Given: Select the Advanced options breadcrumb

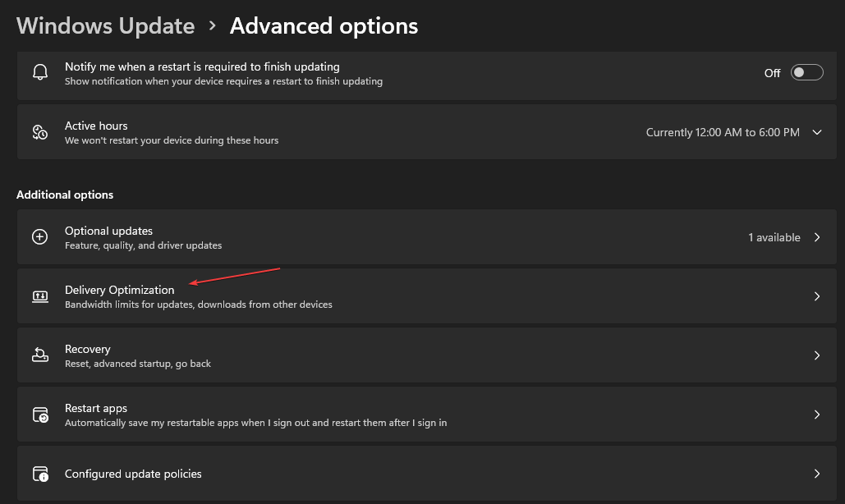Looking at the screenshot, I should coord(324,25).
